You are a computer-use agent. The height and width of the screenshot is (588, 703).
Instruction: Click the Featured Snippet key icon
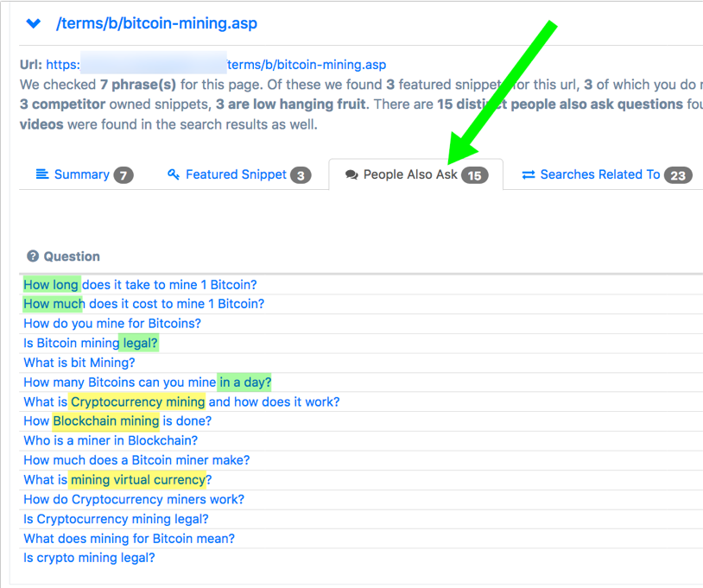point(174,175)
